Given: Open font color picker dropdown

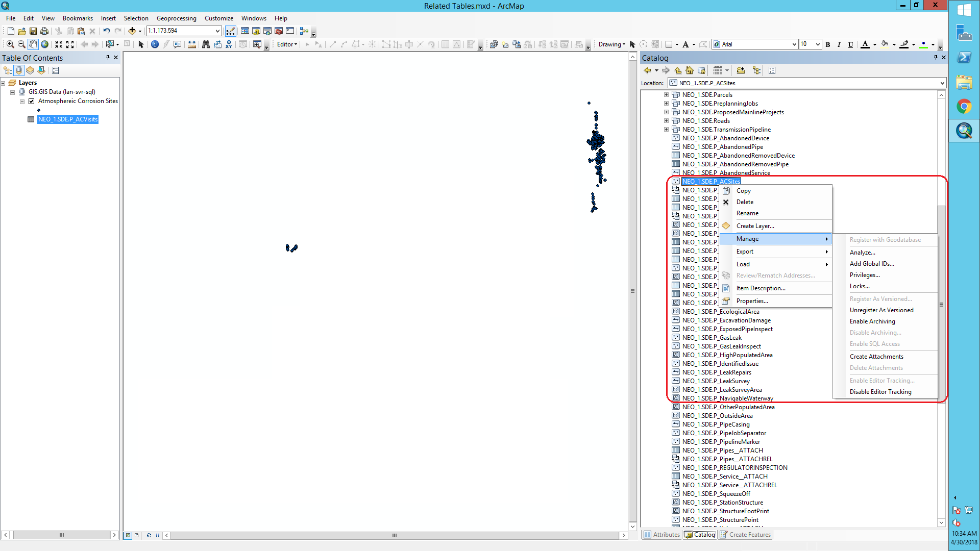Looking at the screenshot, I should [x=875, y=44].
